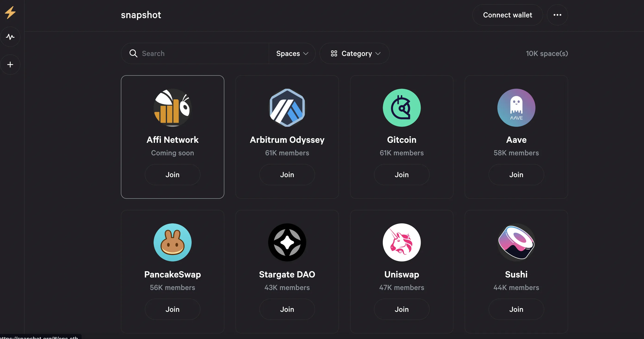Click the Gitcoin name
Screen dimensions: 644x339
click(x=402, y=140)
